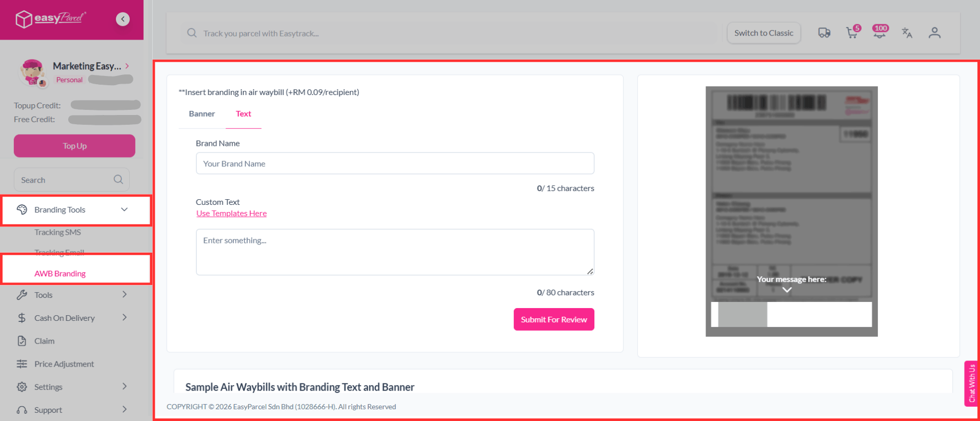Select AWB Branding in sidebar
Viewport: 980px width, 421px height.
click(x=60, y=274)
